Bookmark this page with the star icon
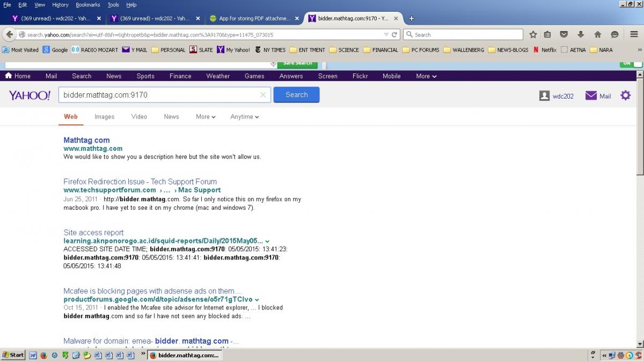This screenshot has height=362, width=644. point(533,34)
